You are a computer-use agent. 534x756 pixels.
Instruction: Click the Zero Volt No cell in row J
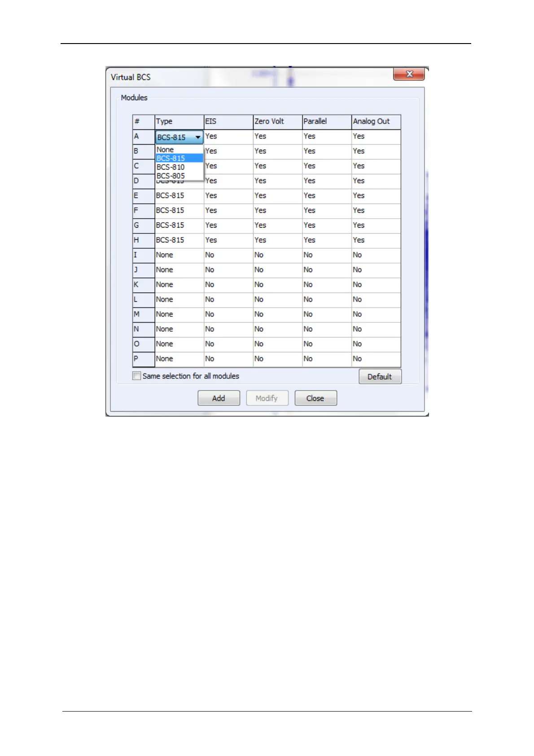click(278, 270)
